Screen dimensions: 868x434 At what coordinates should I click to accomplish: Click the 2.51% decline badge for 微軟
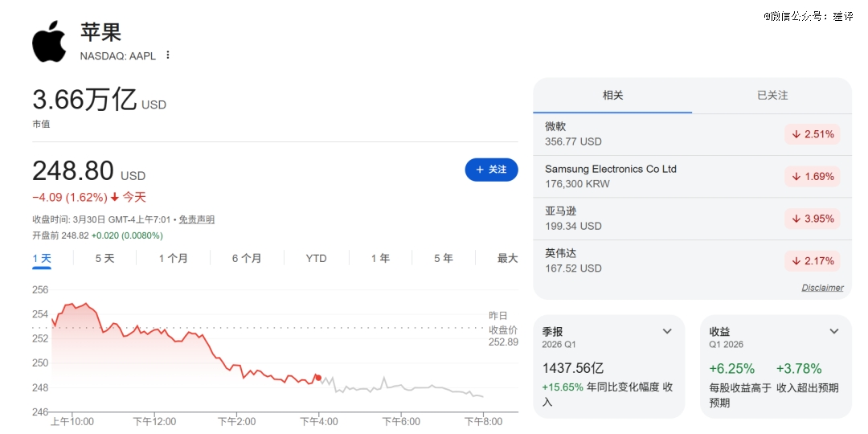[812, 134]
